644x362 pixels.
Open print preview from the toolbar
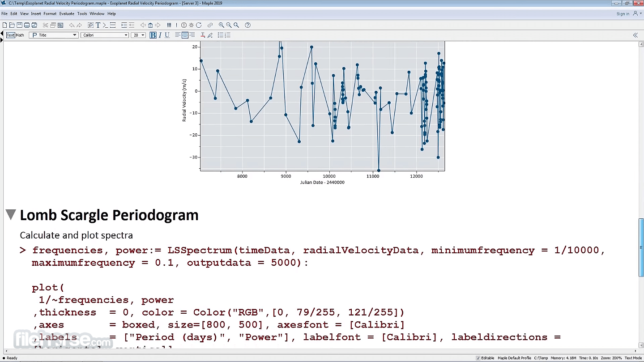[34, 25]
